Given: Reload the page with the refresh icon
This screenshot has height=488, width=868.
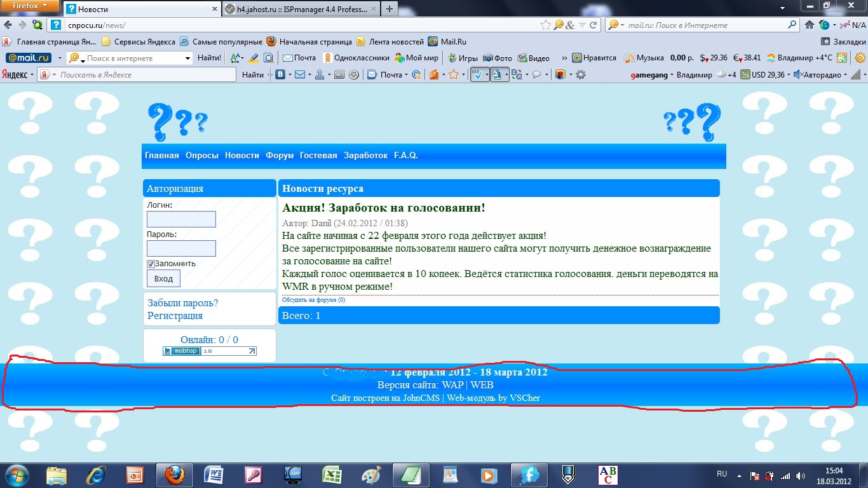Looking at the screenshot, I should (x=593, y=25).
